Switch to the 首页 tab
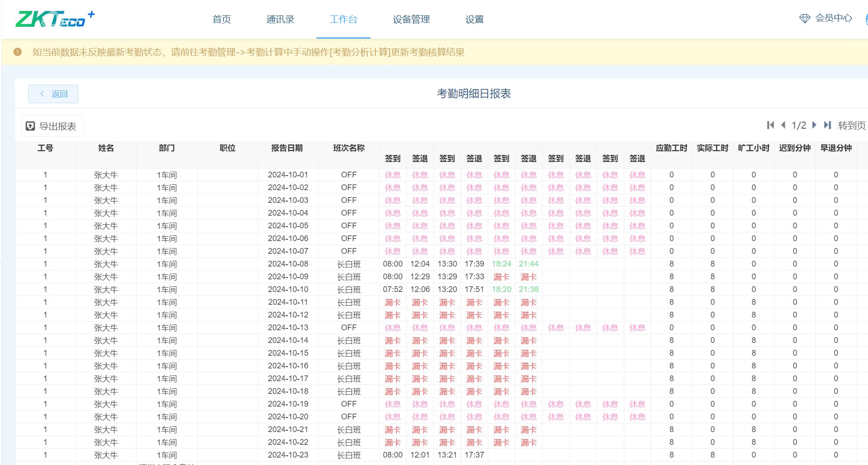 pyautogui.click(x=222, y=19)
